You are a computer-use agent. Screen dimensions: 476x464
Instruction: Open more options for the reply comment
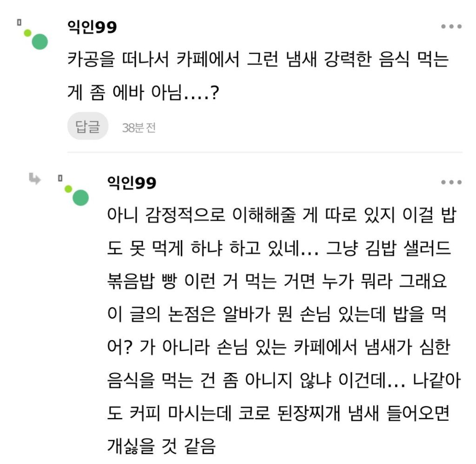[x=451, y=183]
